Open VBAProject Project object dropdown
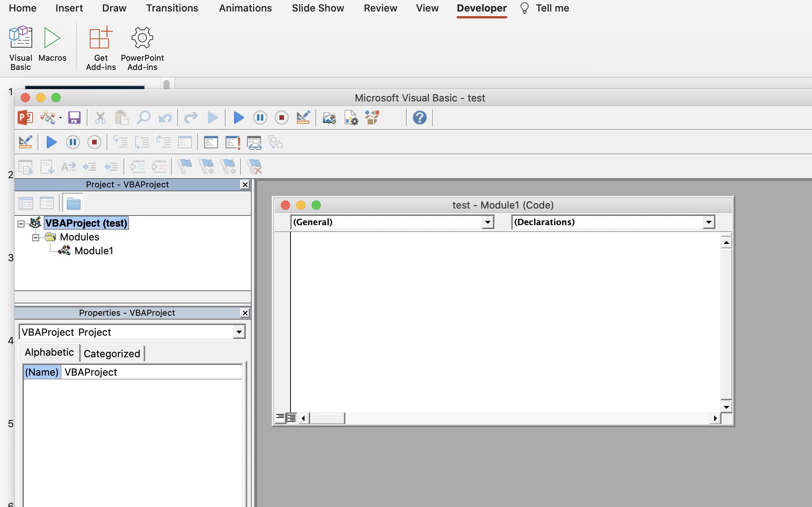 point(239,332)
